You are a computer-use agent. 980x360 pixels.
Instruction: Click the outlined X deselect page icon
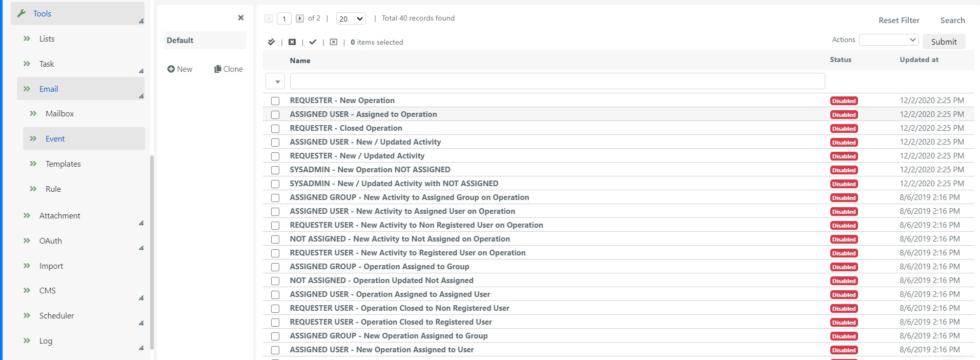(x=334, y=42)
